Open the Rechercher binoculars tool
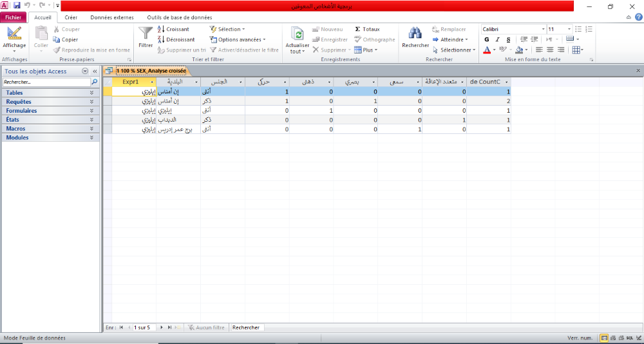This screenshot has width=644, height=344. [415, 33]
